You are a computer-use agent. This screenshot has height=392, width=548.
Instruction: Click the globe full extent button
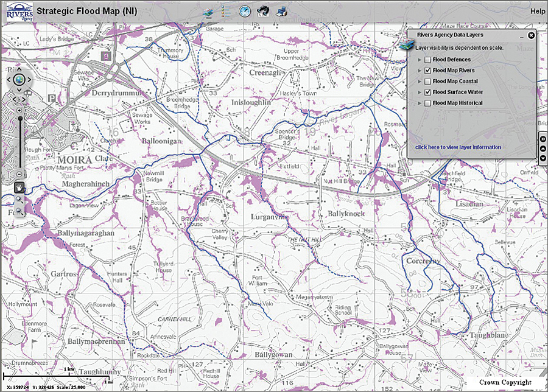point(19,79)
